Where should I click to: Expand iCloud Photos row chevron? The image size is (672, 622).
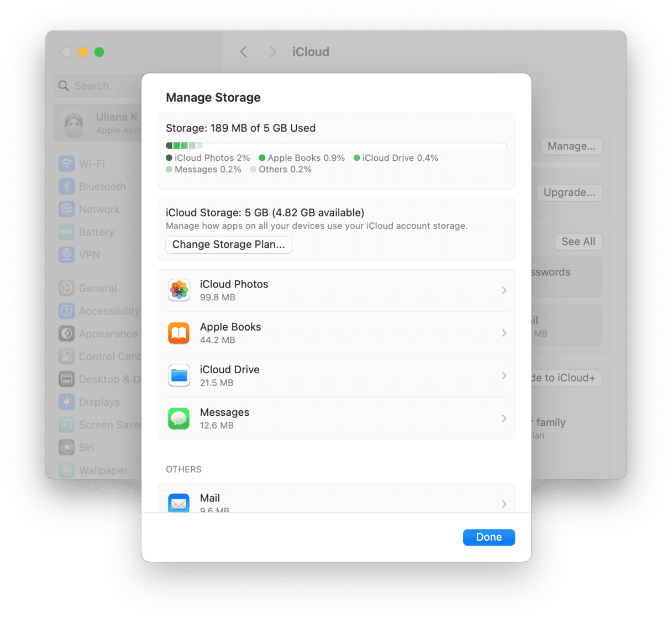(x=504, y=290)
